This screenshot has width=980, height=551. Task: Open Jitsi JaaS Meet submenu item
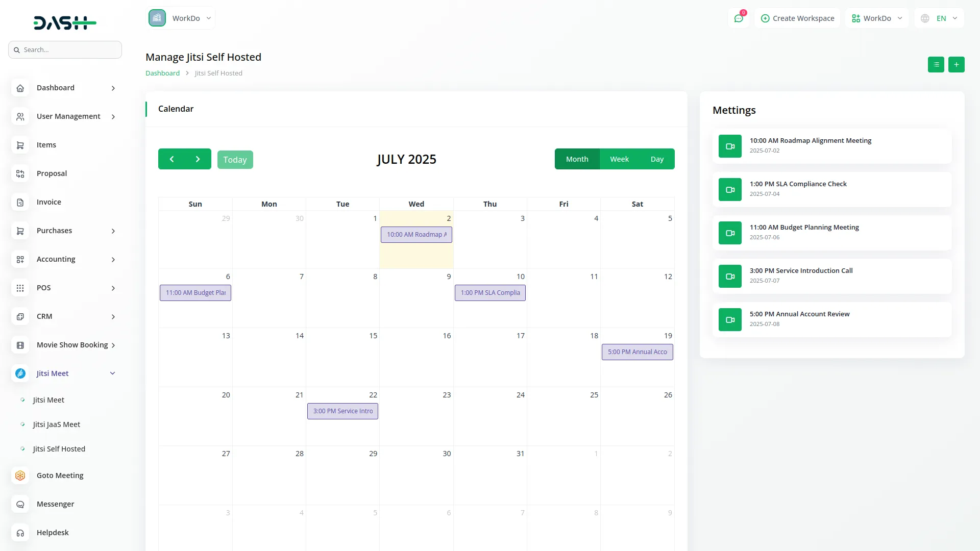(57, 424)
